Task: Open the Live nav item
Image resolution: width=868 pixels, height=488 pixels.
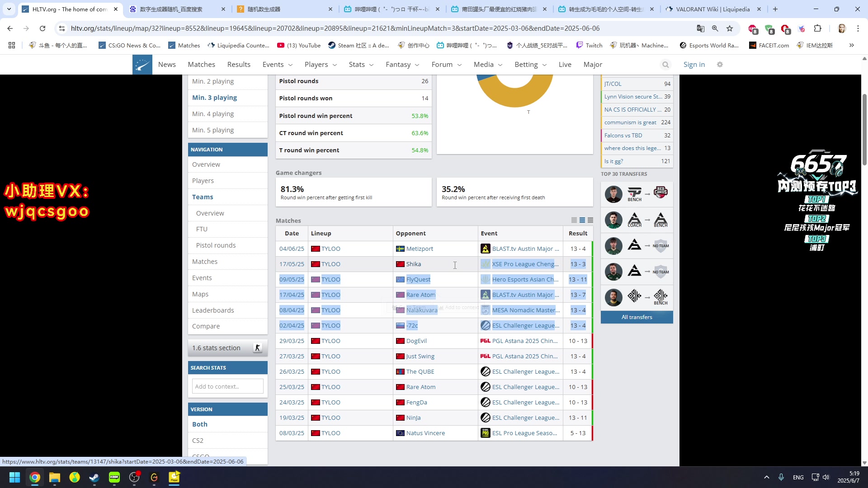Action: pyautogui.click(x=565, y=65)
